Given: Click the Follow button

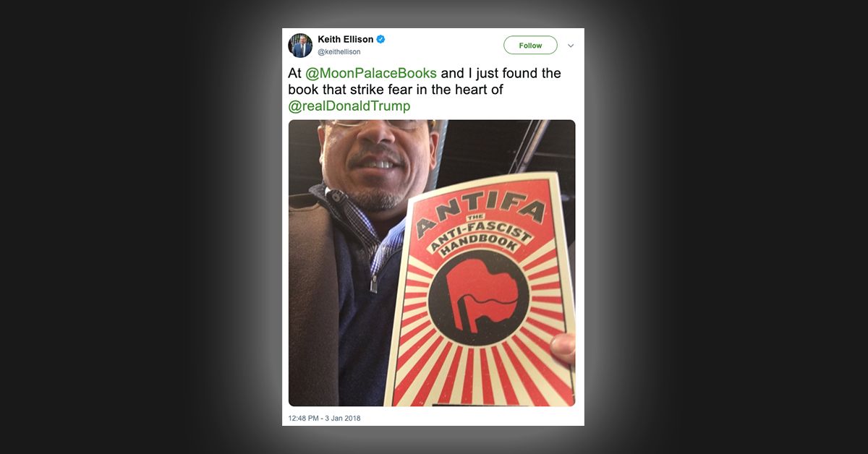Looking at the screenshot, I should (530, 46).
